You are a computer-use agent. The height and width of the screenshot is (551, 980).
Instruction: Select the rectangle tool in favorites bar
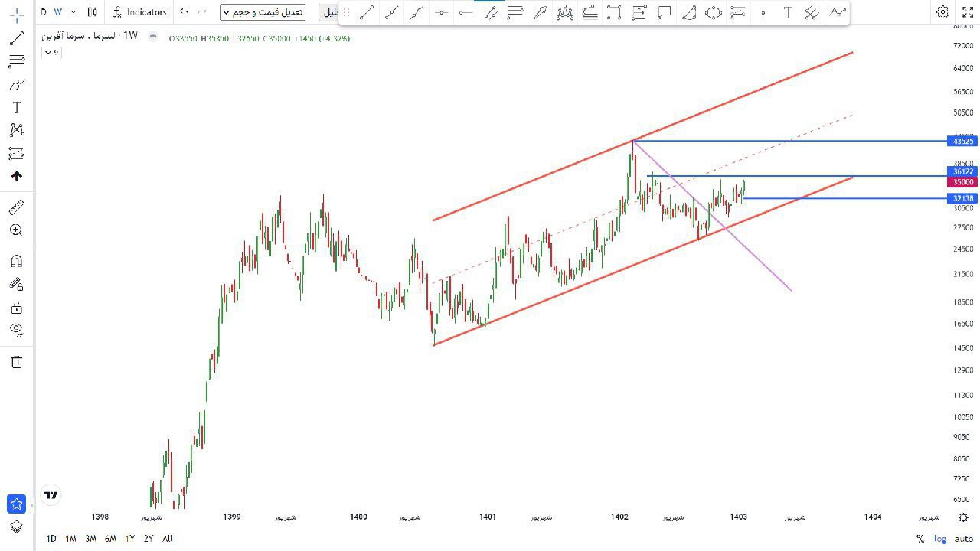click(614, 12)
